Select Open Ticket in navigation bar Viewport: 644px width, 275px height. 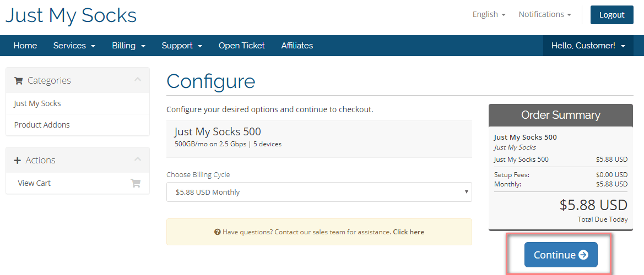point(241,46)
